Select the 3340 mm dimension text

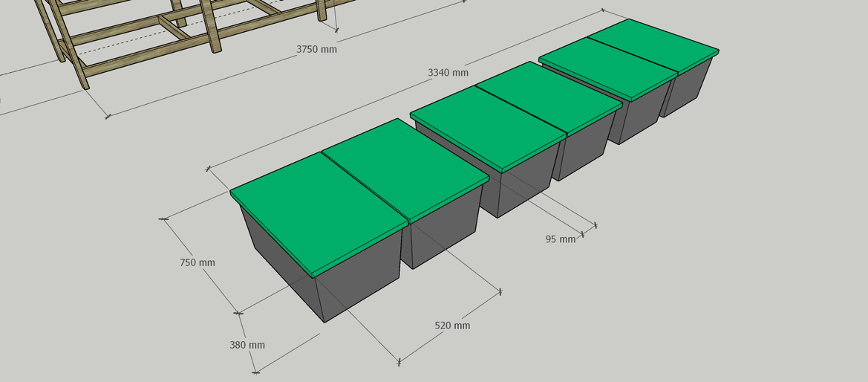448,72
